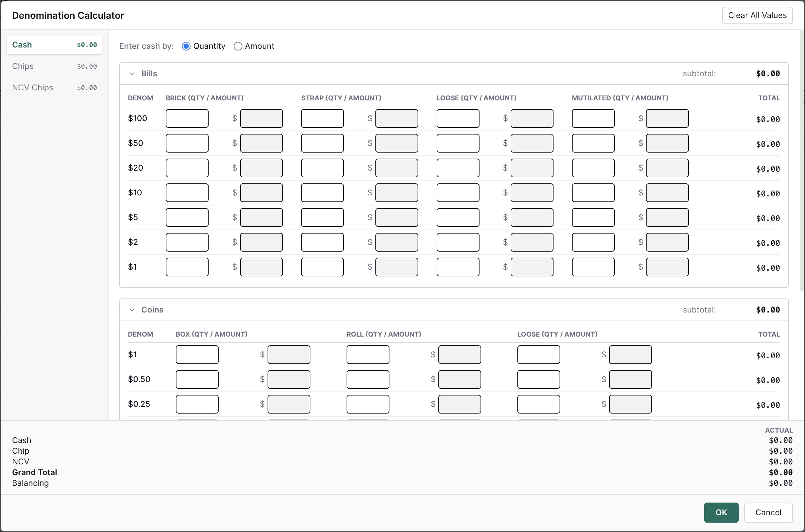Click the $10 Mutilated amount field

667,193
